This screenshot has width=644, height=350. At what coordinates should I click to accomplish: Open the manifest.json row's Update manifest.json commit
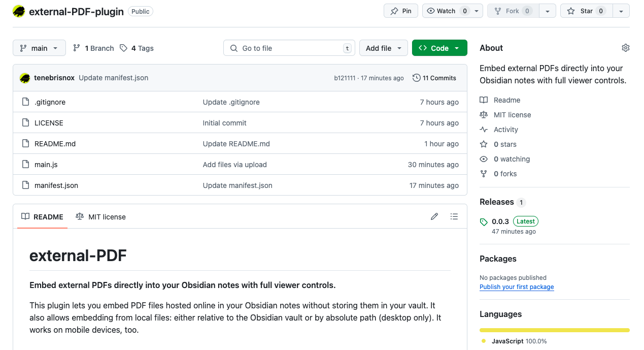coord(238,185)
